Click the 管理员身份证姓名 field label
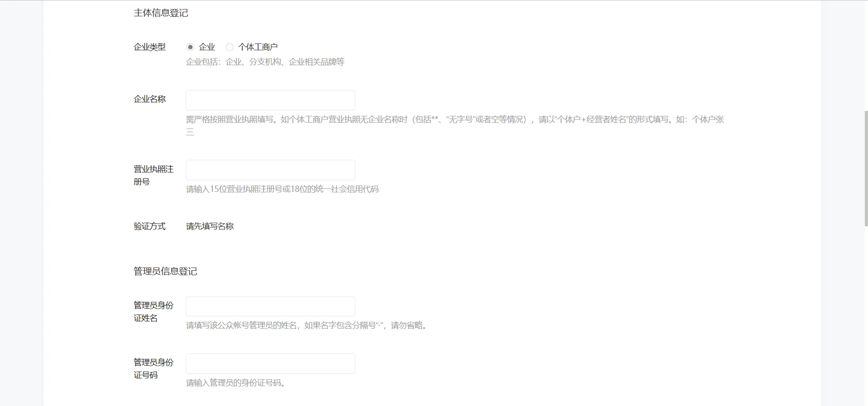Screen dimensions: 868x406 point(153,311)
